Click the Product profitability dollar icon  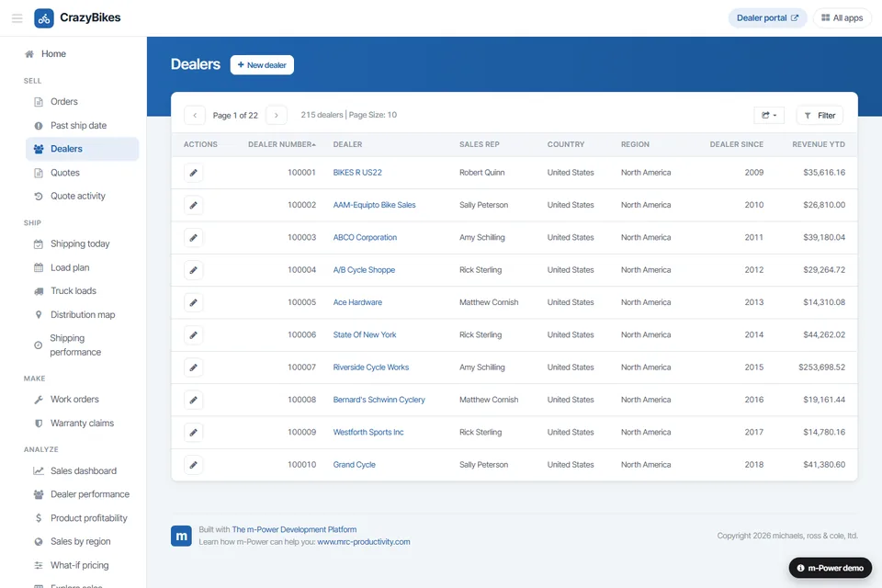click(x=39, y=518)
